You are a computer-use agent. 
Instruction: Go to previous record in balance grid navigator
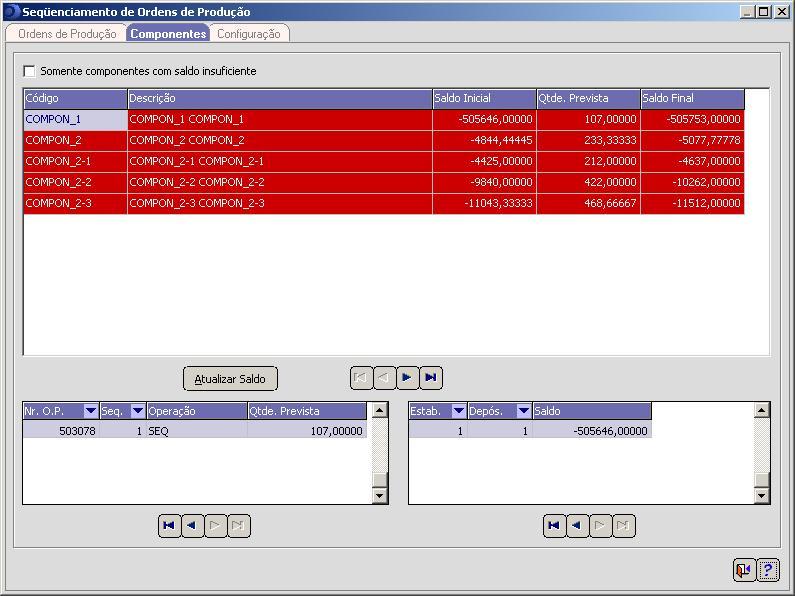577,526
